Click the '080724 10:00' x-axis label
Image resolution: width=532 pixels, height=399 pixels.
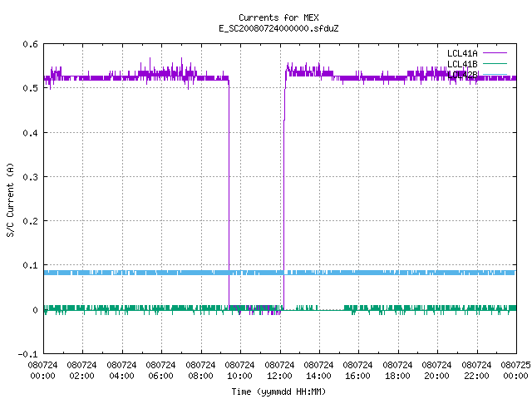240,371
